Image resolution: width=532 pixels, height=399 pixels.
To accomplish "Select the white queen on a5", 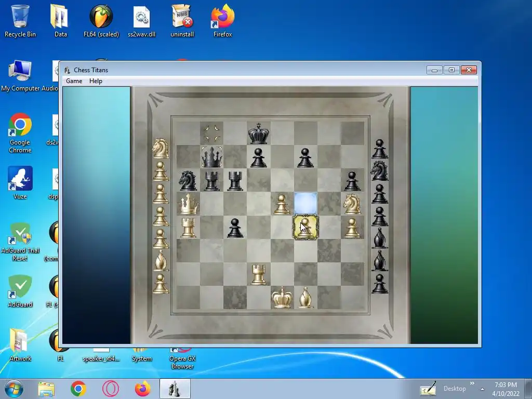I will point(188,204).
